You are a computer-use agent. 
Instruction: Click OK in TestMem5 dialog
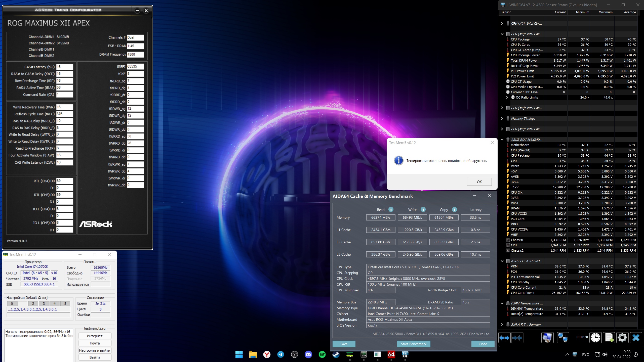coord(479,182)
